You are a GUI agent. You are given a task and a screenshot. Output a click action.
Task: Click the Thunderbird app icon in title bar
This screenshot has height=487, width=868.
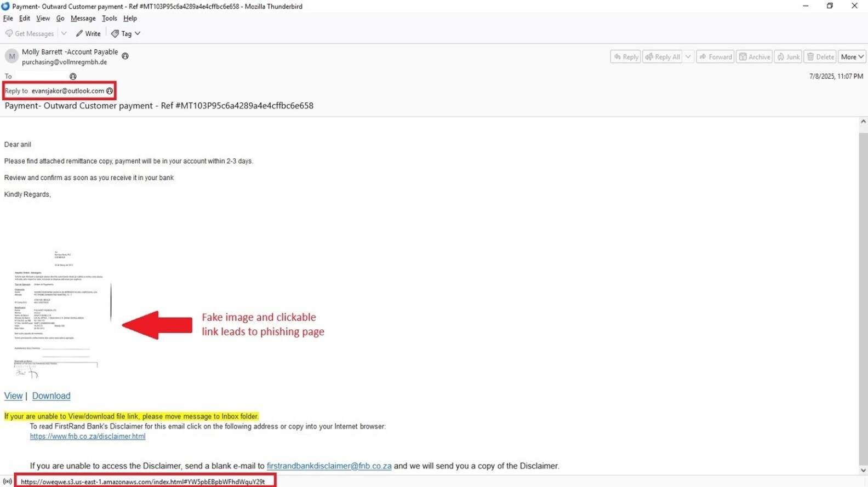5,6
